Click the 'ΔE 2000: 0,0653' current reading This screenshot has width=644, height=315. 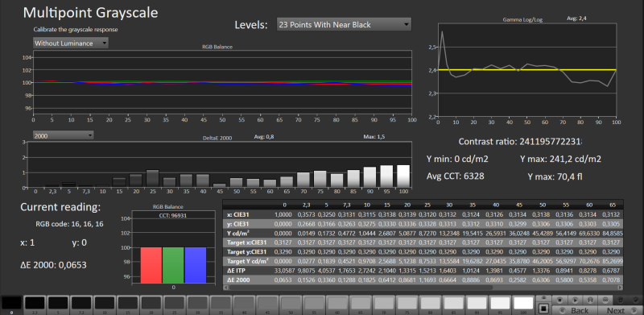tap(53, 265)
